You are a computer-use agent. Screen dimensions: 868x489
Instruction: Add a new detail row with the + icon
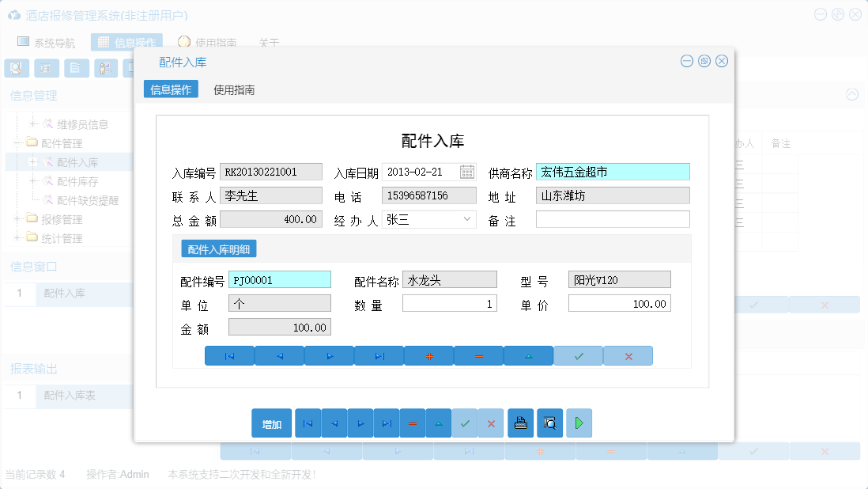click(x=428, y=355)
